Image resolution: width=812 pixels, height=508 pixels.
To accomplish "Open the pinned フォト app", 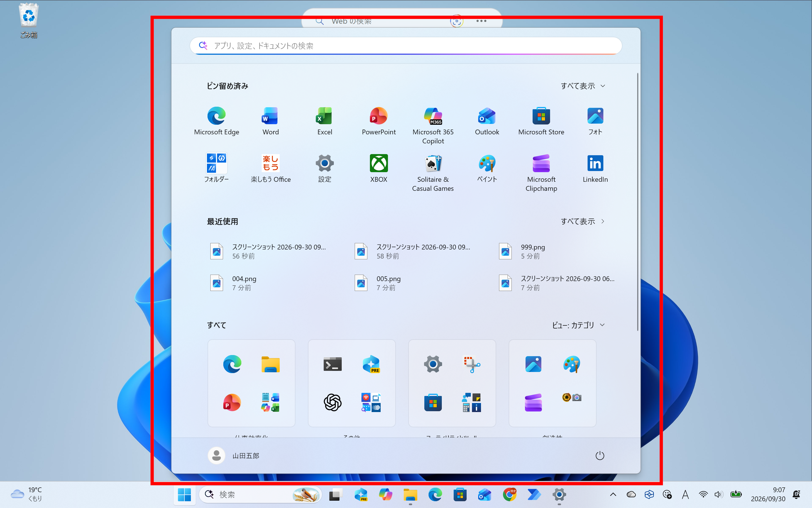I will pos(595,121).
